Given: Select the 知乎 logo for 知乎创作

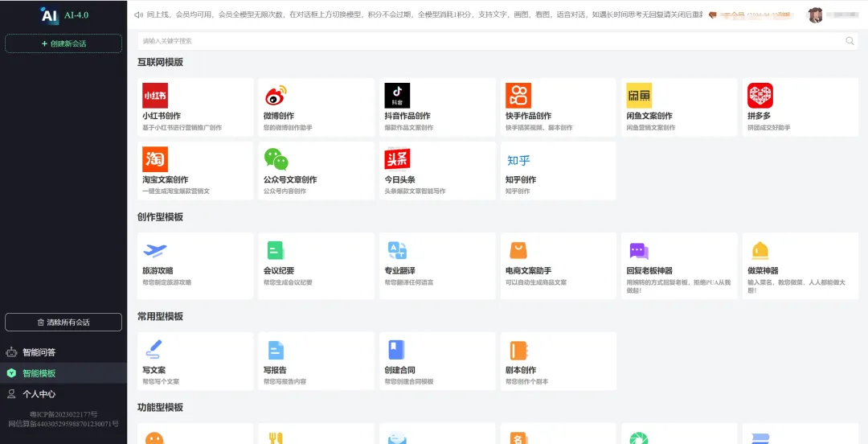Looking at the screenshot, I should 518,160.
